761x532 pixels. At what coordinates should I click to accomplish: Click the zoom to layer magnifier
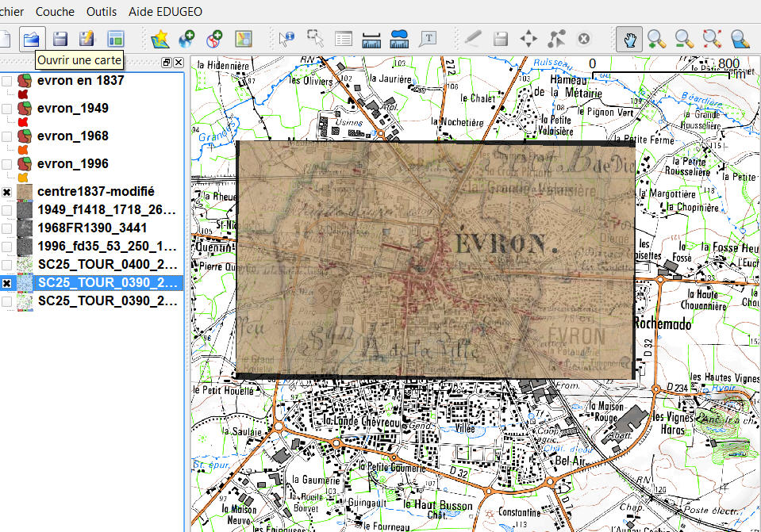[x=740, y=39]
